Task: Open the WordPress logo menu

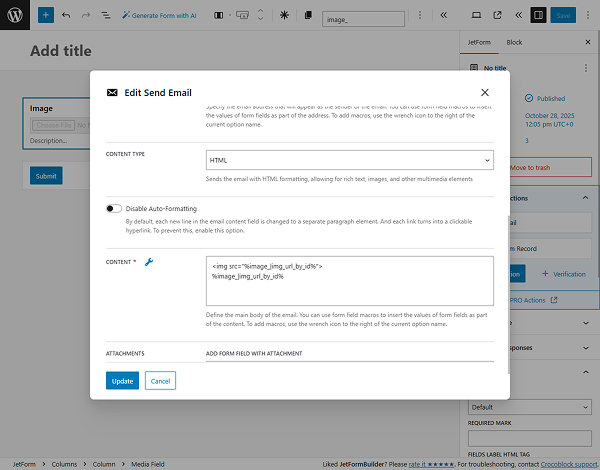Action: (x=15, y=15)
